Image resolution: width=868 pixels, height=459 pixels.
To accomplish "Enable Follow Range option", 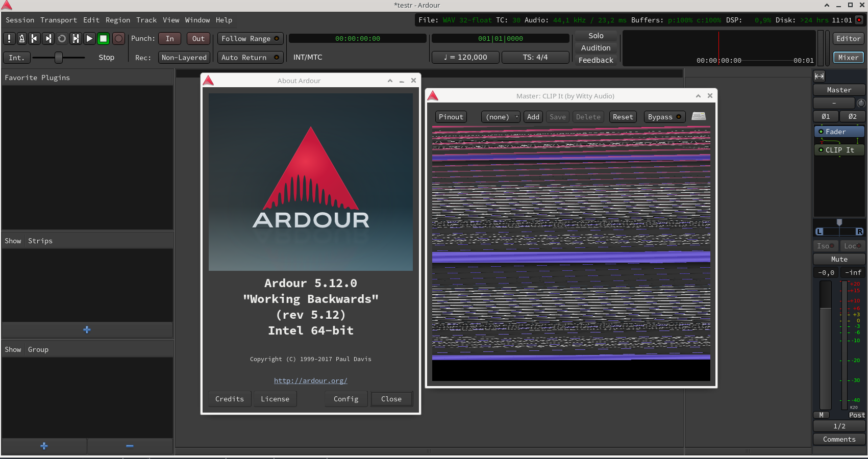I will (251, 38).
